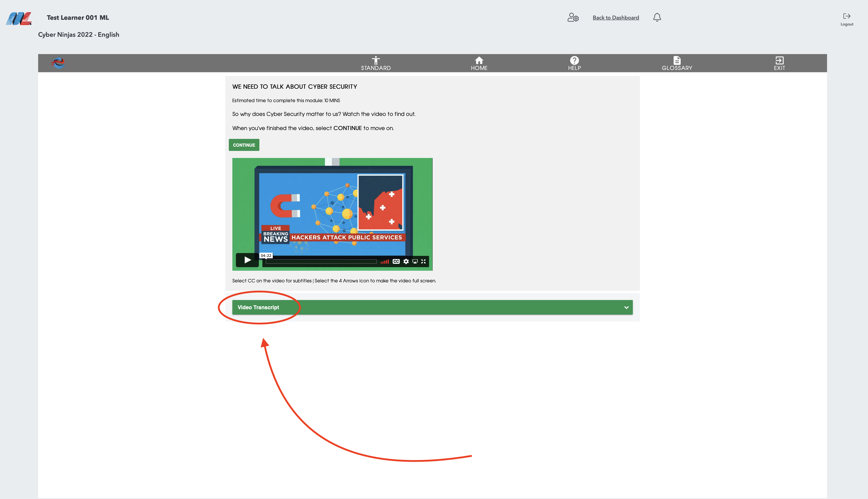Click the AirPlay icon on the video
The image size is (868, 499).
(x=415, y=262)
